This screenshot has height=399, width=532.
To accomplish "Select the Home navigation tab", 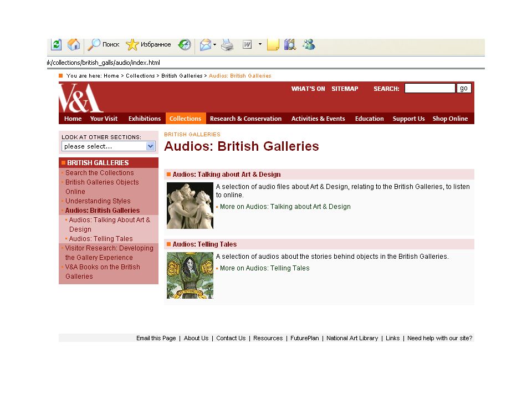I will point(73,119).
